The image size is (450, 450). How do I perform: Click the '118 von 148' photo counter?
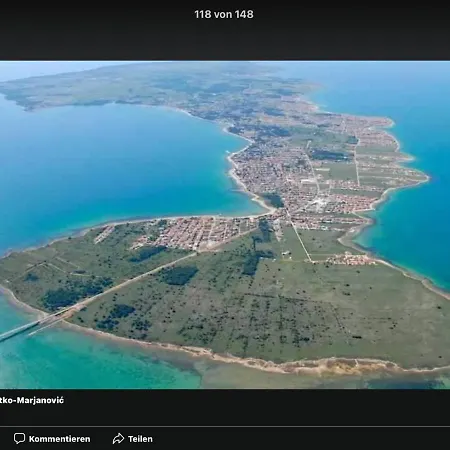[224, 14]
